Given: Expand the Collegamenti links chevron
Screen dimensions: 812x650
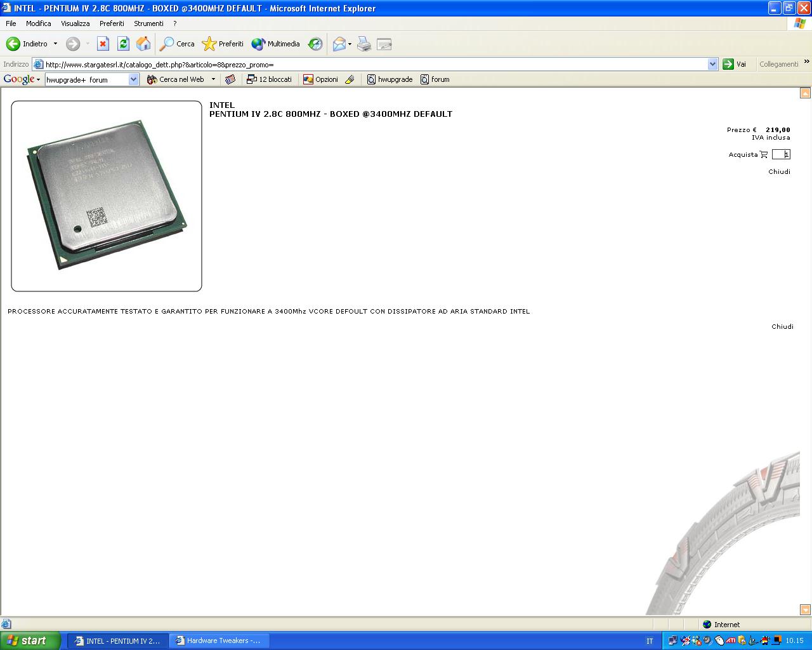Looking at the screenshot, I should (x=806, y=62).
